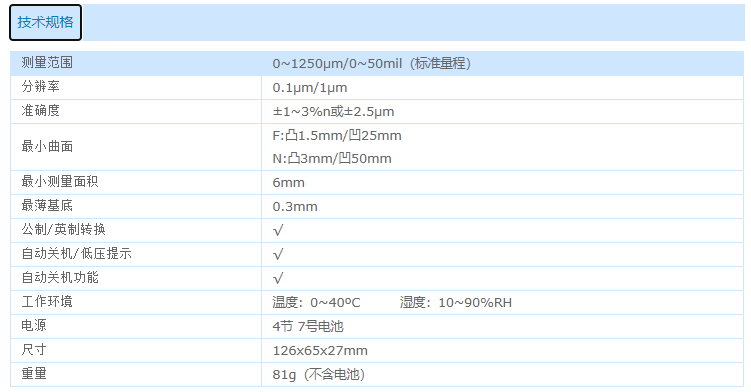This screenshot has width=751, height=392.
Task: Click the 4节 7号电池 power value
Action: [x=308, y=326]
